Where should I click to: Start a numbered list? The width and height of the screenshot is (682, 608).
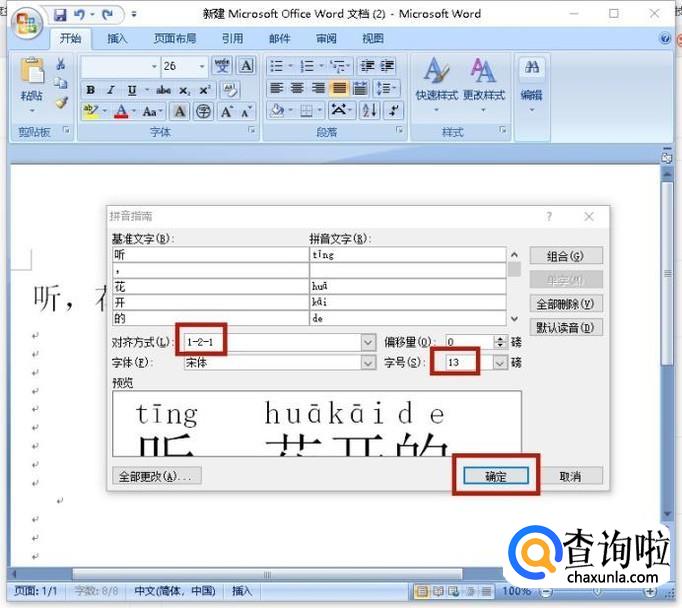click(307, 66)
